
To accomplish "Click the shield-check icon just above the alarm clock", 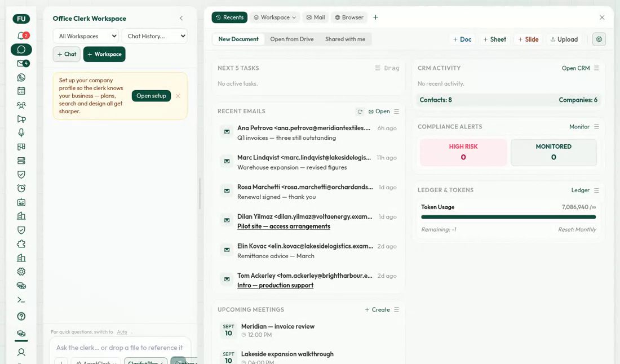I will pos(21,174).
